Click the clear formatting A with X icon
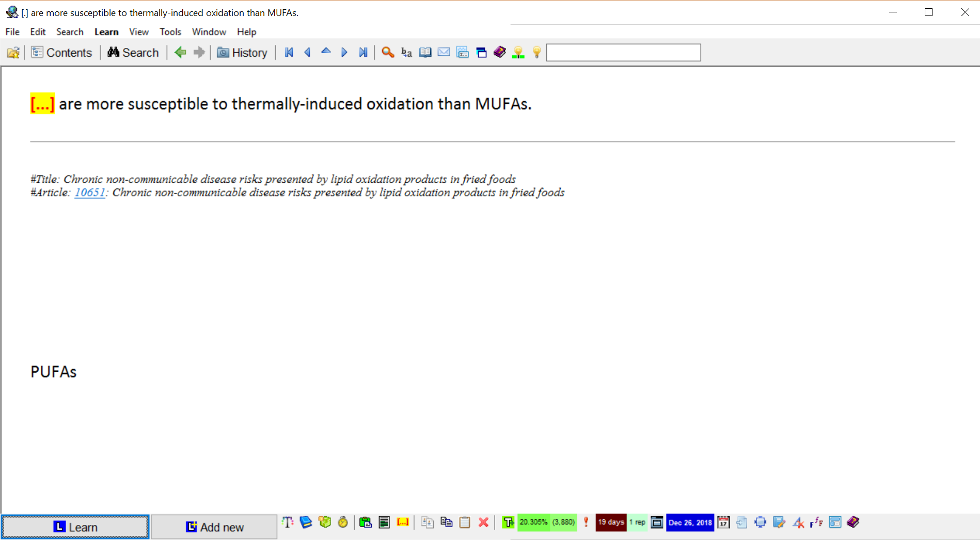Image resolution: width=980 pixels, height=540 pixels. point(798,522)
